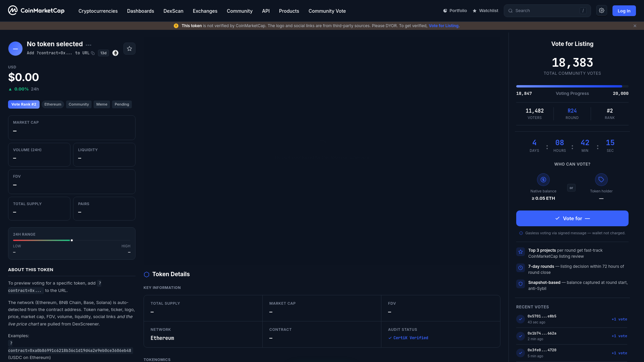Viewport: 644px width, 362px height.
Task: Click the 18,383 total community votes number
Action: [572, 63]
